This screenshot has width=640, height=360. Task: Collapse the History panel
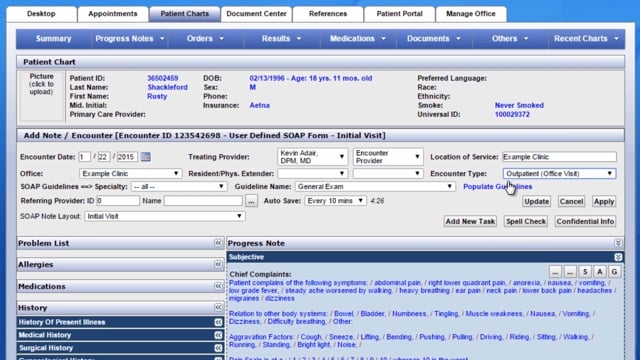[x=218, y=307]
